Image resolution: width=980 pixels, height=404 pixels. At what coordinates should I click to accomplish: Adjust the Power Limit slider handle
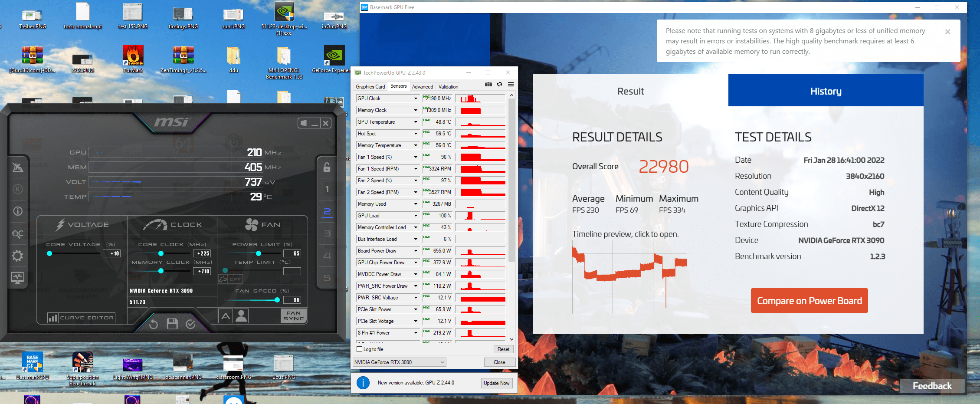click(259, 253)
